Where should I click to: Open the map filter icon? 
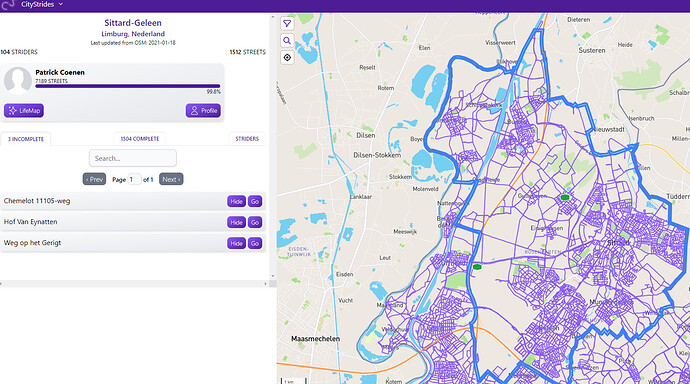pos(287,24)
